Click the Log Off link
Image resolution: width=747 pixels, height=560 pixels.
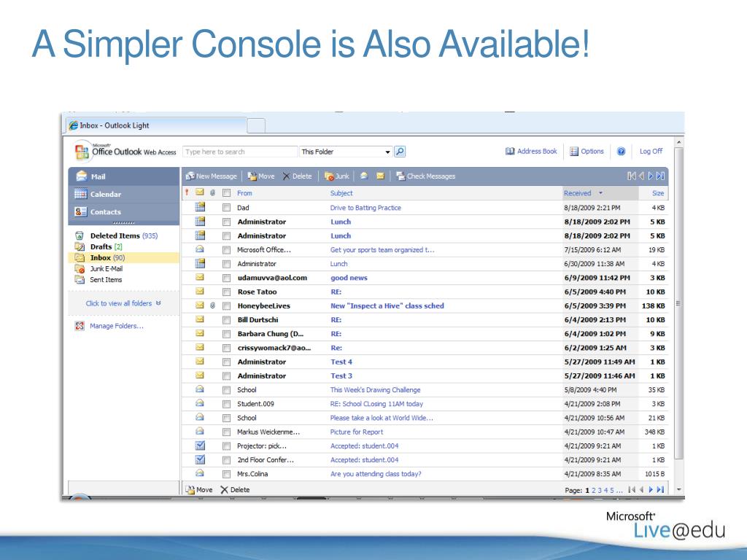tap(651, 151)
